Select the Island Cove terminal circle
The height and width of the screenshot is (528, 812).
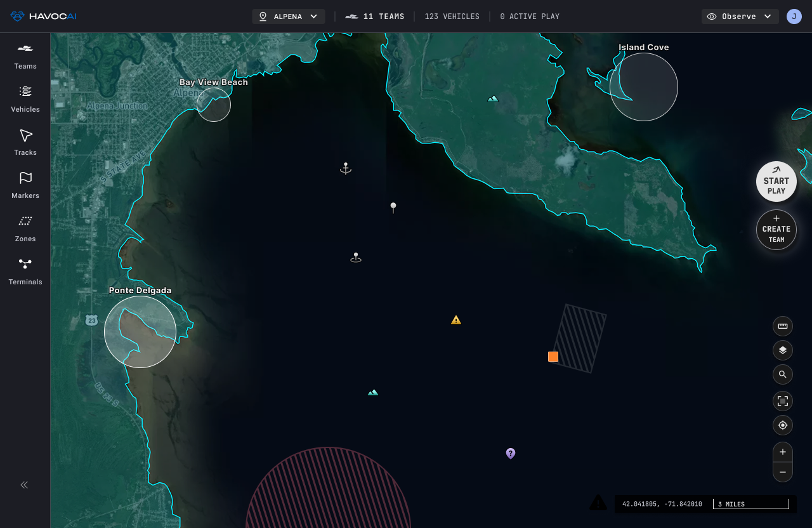click(x=644, y=87)
